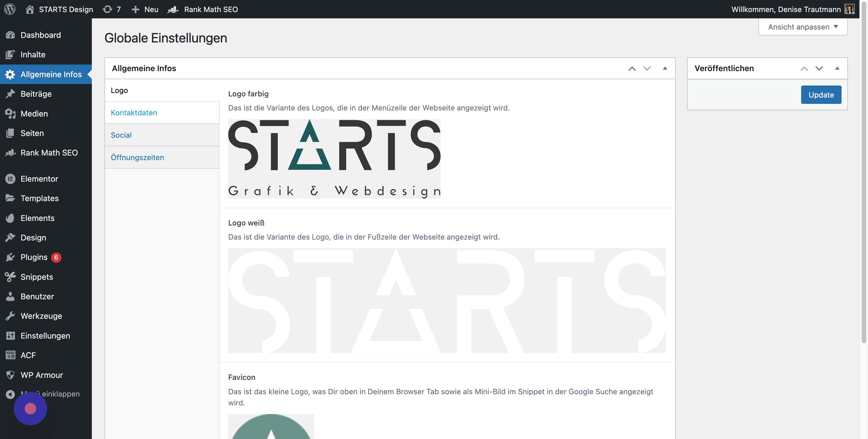868x439 pixels.
Task: Open Dashboard in the sidebar
Action: pos(46,35)
